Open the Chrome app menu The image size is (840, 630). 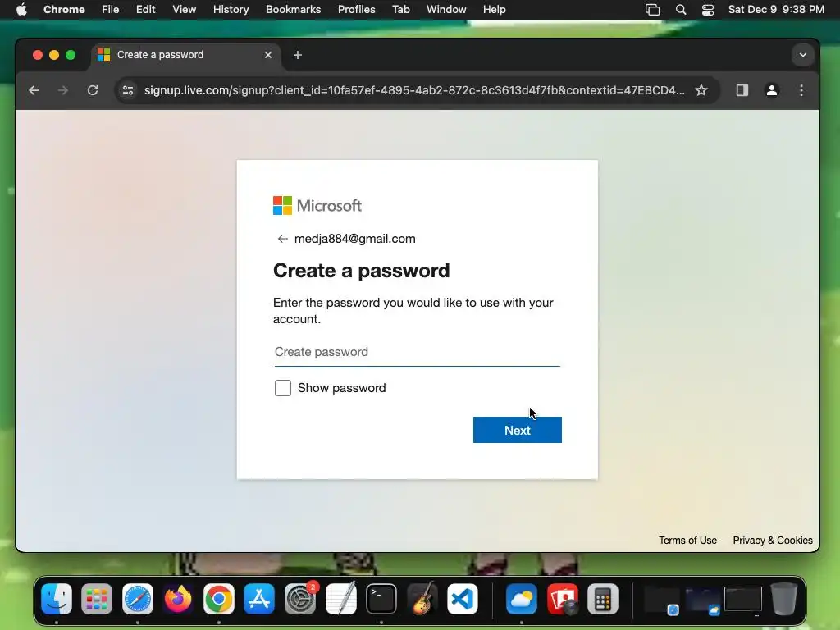(x=64, y=10)
